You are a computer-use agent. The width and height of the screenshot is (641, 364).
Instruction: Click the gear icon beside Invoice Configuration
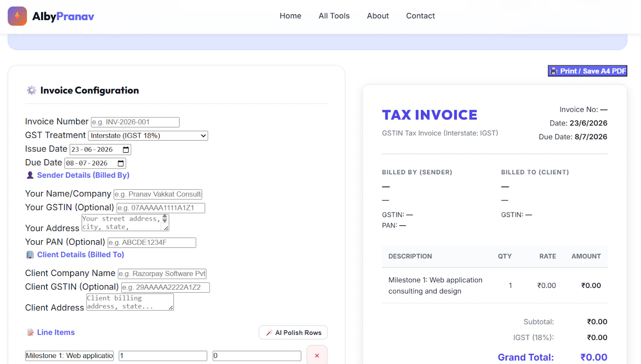[x=32, y=90]
